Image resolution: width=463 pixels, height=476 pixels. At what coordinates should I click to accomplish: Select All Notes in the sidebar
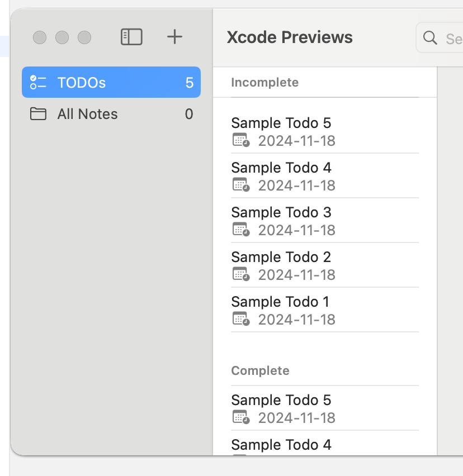pos(87,115)
